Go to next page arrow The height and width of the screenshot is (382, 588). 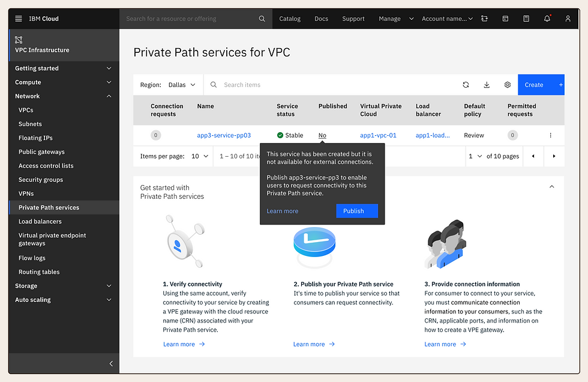(x=554, y=156)
